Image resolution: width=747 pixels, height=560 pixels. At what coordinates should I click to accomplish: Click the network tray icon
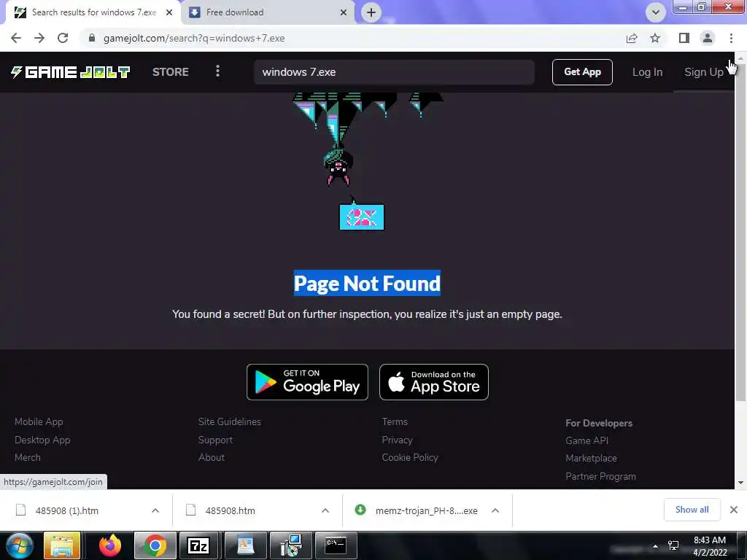pos(673,545)
